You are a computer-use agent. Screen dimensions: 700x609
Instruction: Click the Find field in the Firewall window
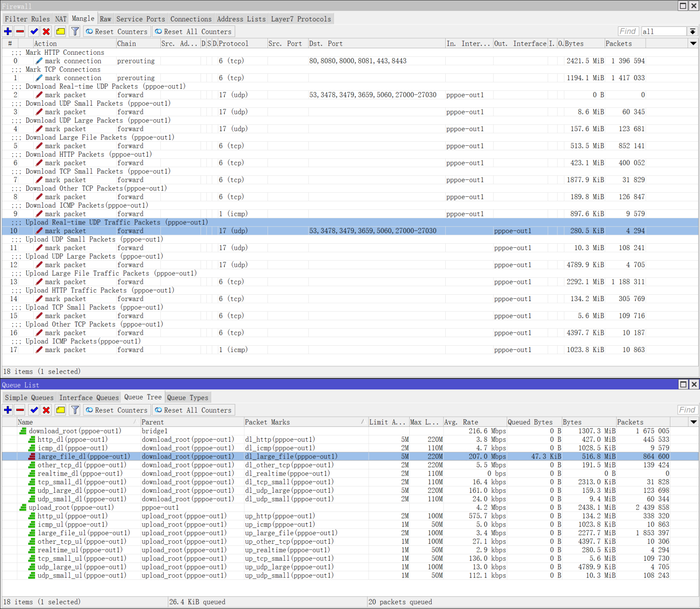(x=628, y=31)
